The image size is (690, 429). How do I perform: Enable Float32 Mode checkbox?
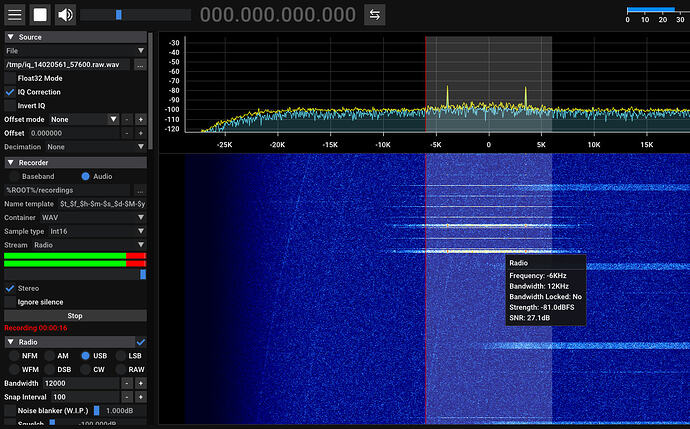pyautogui.click(x=10, y=78)
